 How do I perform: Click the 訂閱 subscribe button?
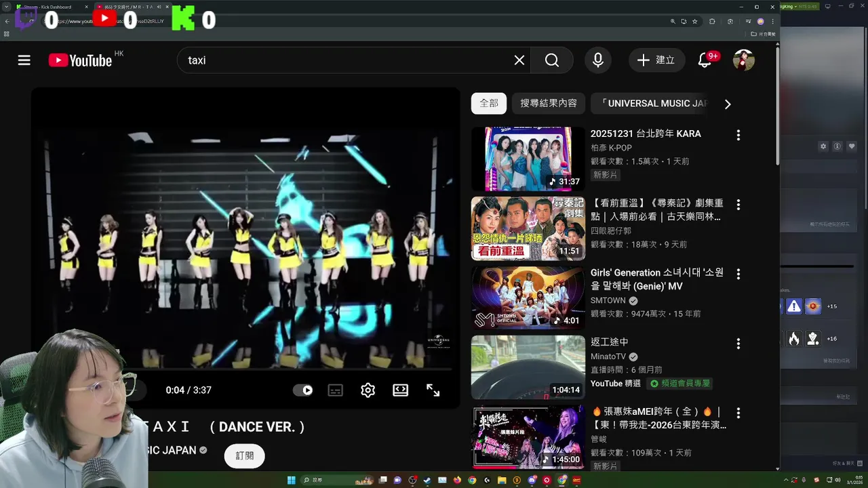click(245, 456)
